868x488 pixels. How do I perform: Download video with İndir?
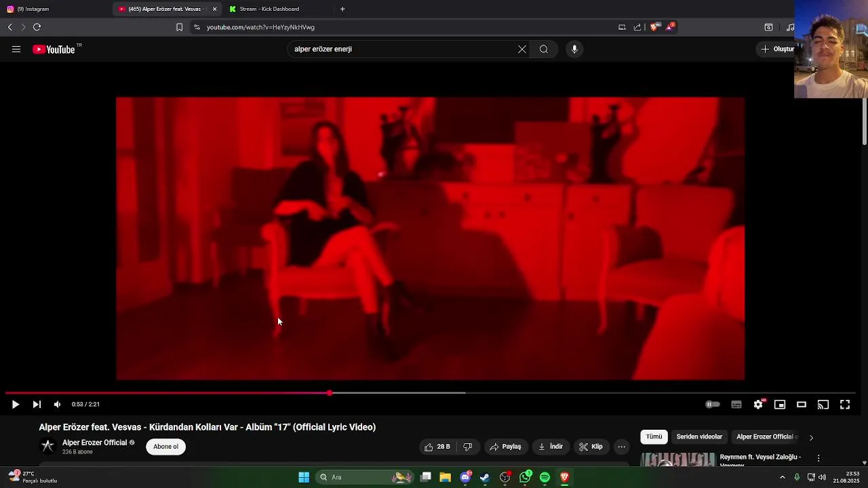(x=551, y=447)
